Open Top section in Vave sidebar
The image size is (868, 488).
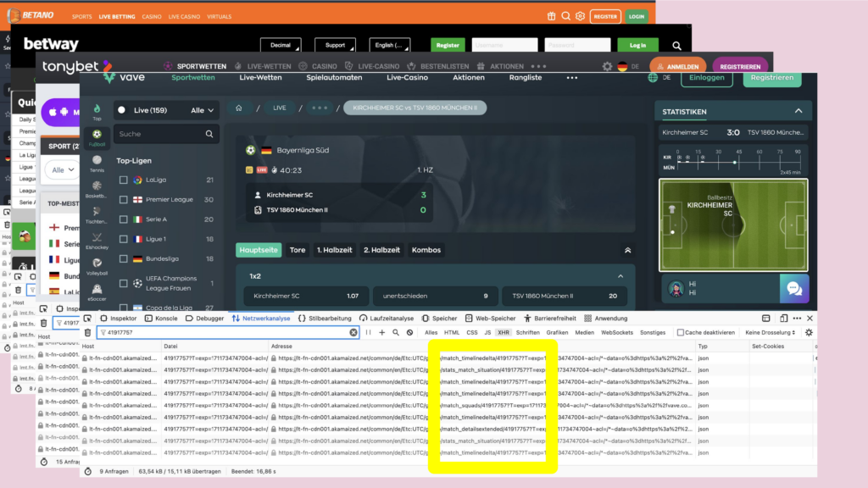(x=97, y=112)
